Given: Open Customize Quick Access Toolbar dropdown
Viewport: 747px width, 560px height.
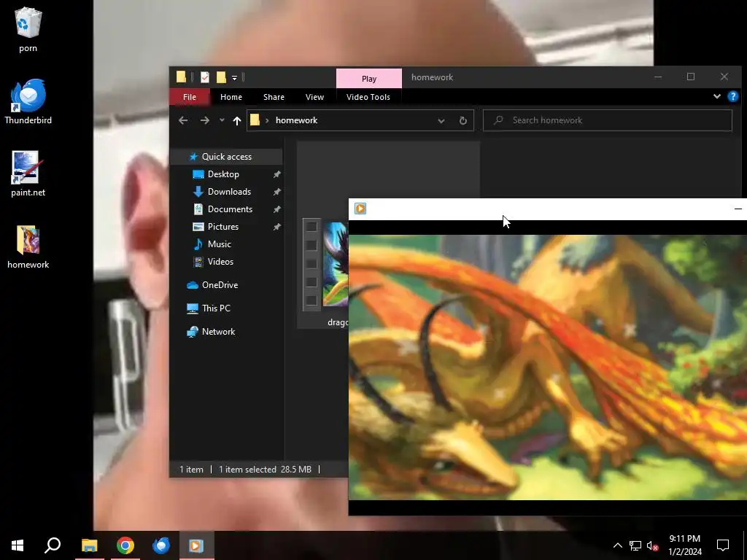Looking at the screenshot, I should coord(234,77).
